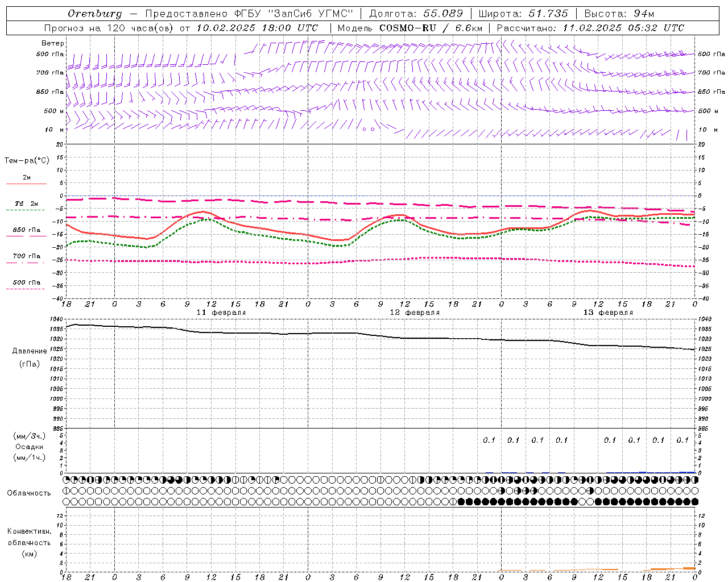Click the Рассчитано: 11.02.2025 05:32 UTC timestamp
728x582 pixels.
(590, 28)
